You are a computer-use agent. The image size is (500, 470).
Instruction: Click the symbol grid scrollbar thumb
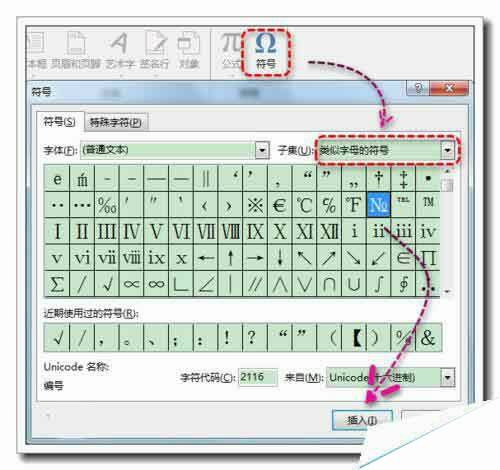(x=448, y=185)
